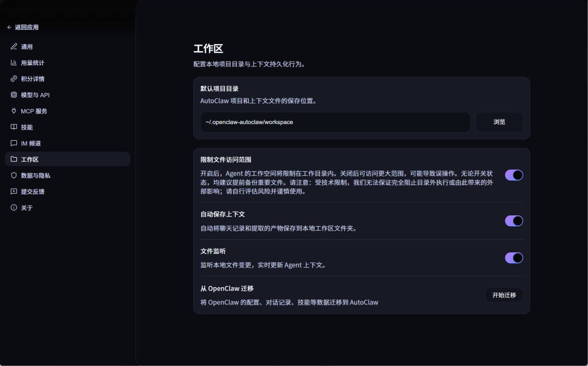
Task: Click the chat bubble icon for IM 频道
Action: point(14,143)
